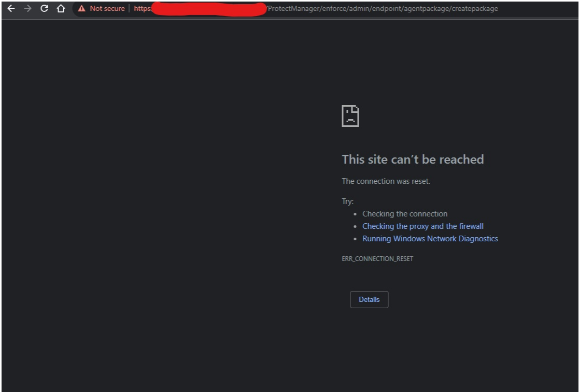Open Running Windows Network Diagnostics link
The image size is (579, 392).
(x=430, y=239)
